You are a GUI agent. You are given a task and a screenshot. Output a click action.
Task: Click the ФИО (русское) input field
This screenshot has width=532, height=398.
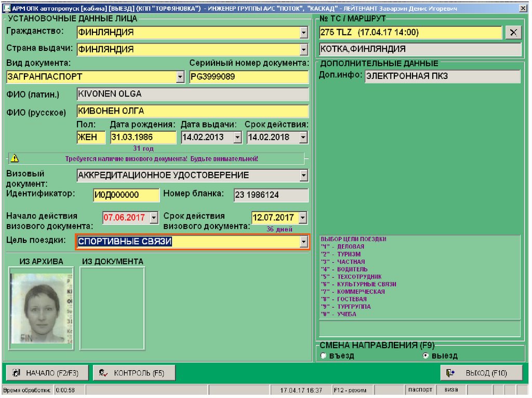click(x=192, y=111)
